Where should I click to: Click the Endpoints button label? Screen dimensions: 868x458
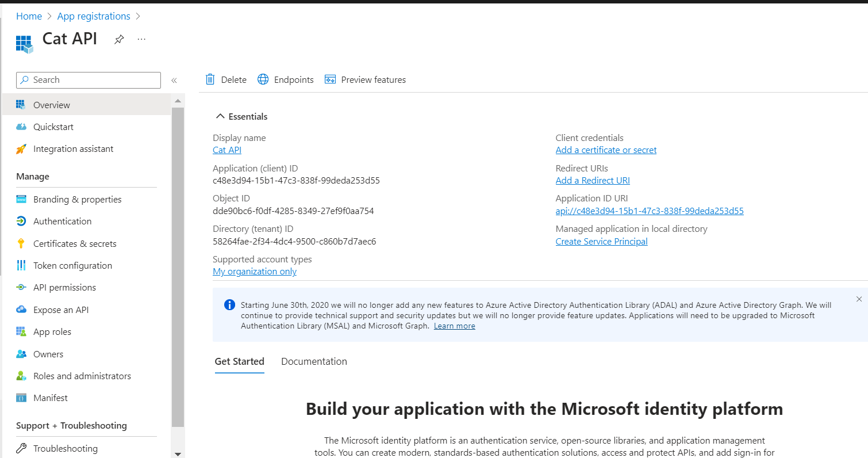pyautogui.click(x=294, y=80)
